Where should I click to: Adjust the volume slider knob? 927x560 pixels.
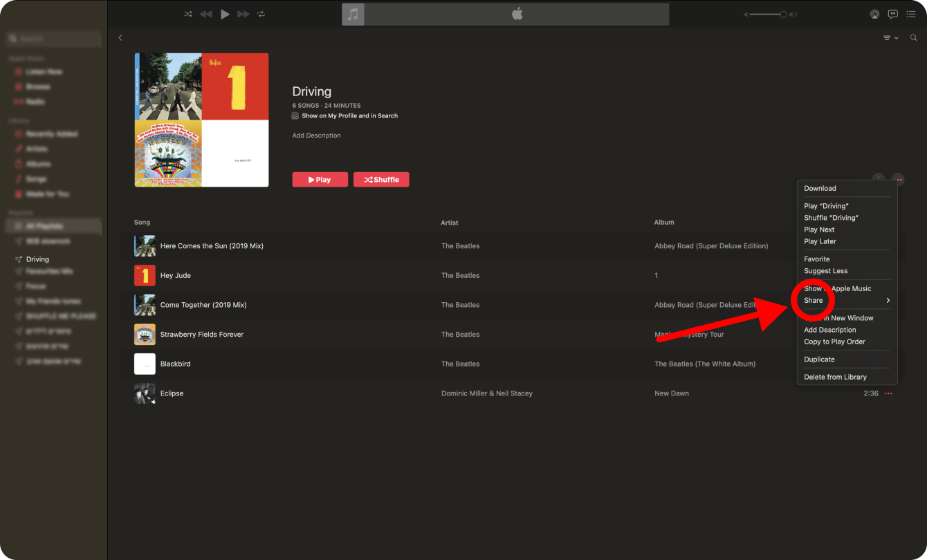[x=783, y=15]
